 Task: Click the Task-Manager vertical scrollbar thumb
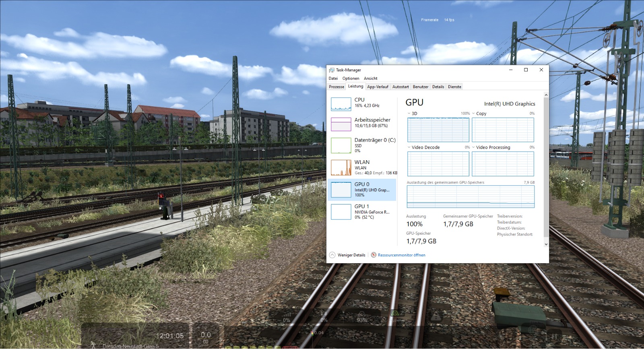pos(546,167)
